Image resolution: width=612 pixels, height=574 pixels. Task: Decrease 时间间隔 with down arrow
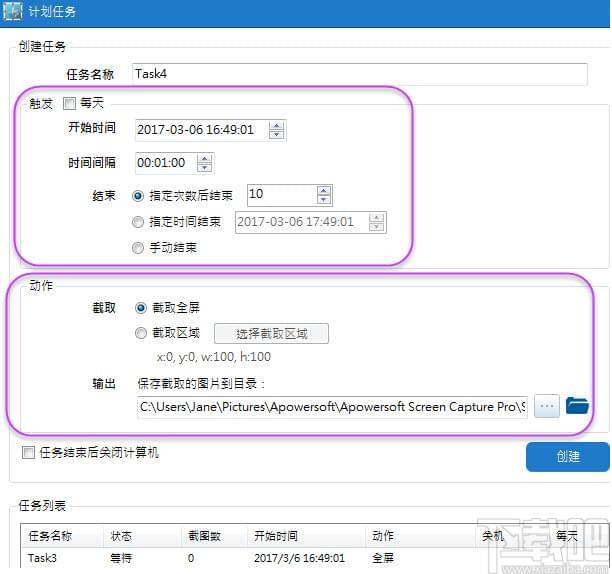[x=205, y=167]
